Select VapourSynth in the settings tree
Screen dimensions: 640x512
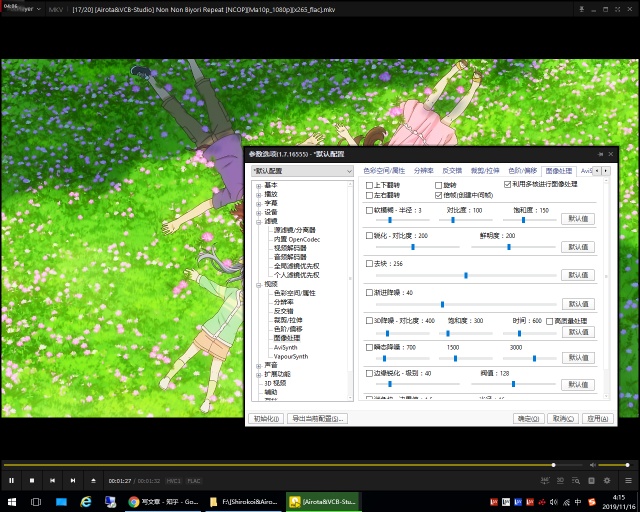[x=291, y=356]
